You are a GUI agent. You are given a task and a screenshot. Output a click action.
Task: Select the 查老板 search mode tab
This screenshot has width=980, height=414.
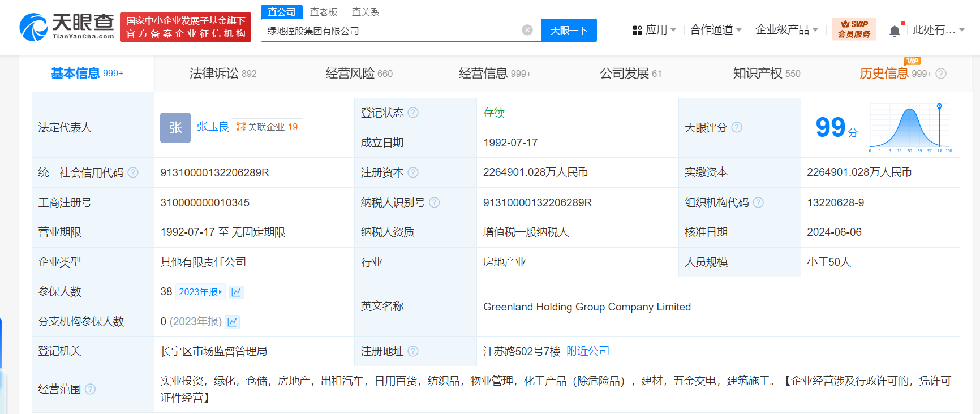click(x=324, y=12)
